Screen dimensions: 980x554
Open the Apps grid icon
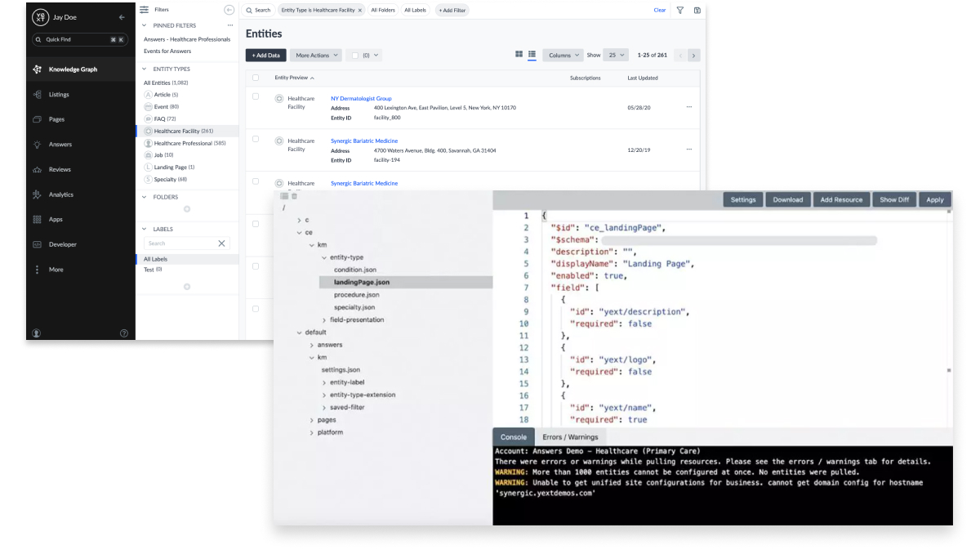37,220
